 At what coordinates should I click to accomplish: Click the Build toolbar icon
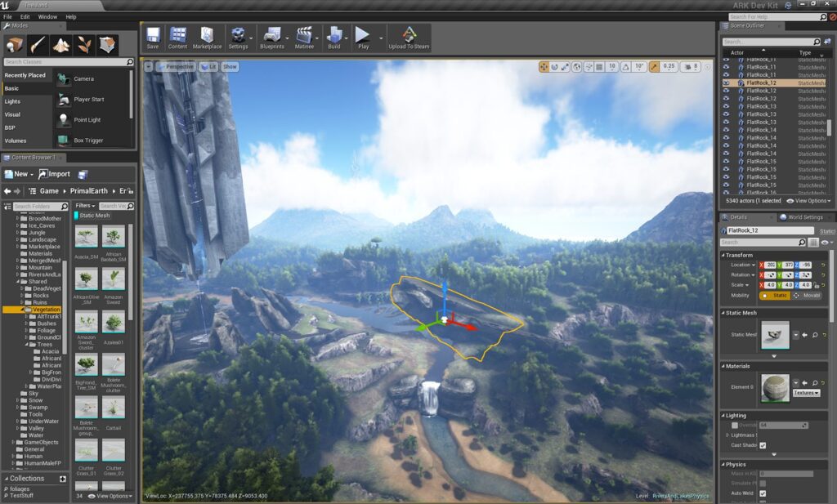coord(334,38)
